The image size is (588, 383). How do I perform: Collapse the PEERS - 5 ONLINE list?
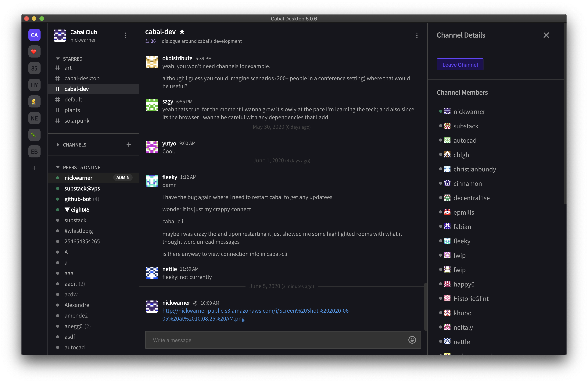(x=58, y=167)
